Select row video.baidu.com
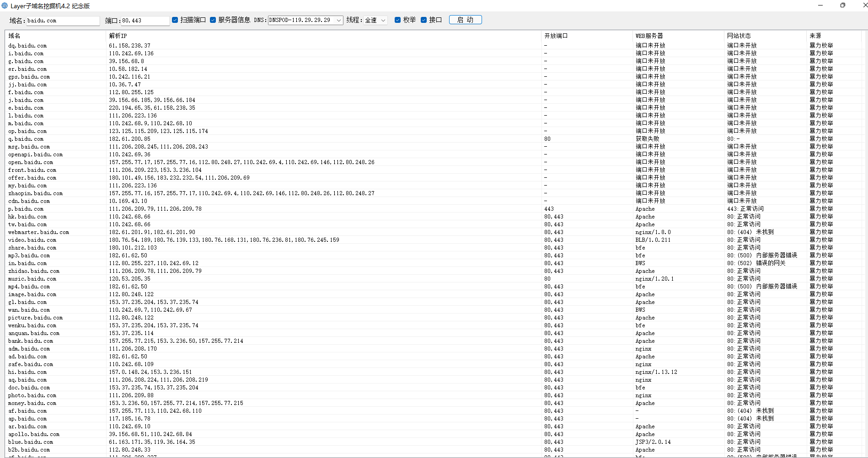This screenshot has width=868, height=458. coord(434,240)
